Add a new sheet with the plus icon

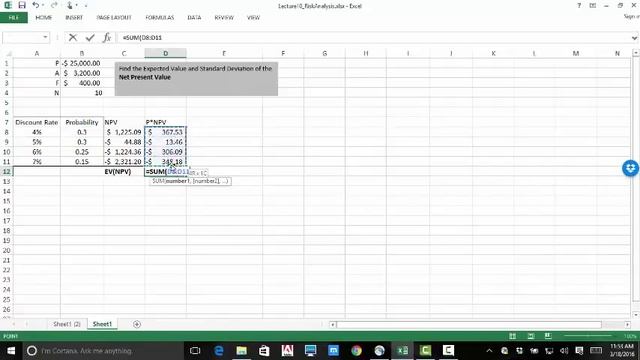137,324
